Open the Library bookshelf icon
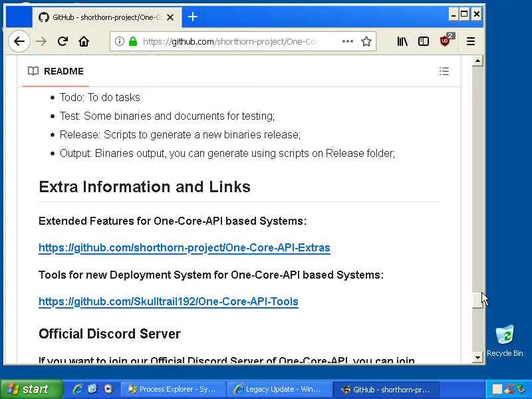 click(x=402, y=41)
